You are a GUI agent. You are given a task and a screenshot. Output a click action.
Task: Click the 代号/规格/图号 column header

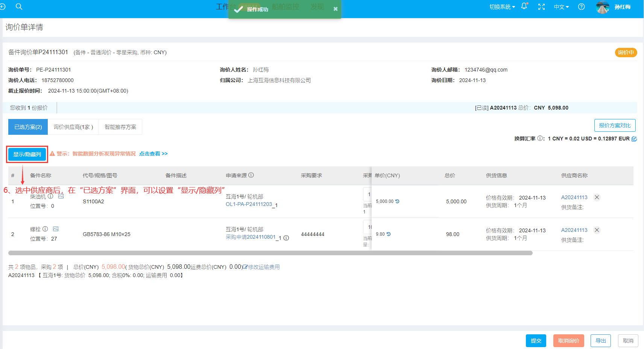point(100,175)
